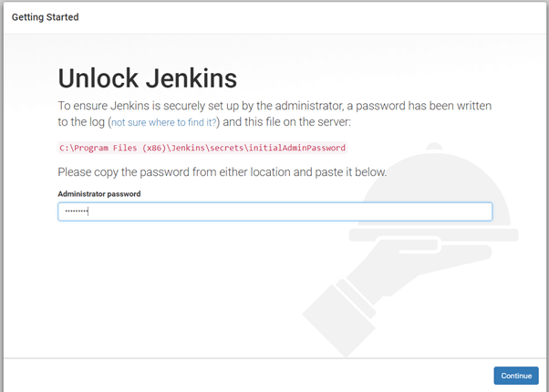Click 'Please copy the password' instruction text

click(223, 172)
